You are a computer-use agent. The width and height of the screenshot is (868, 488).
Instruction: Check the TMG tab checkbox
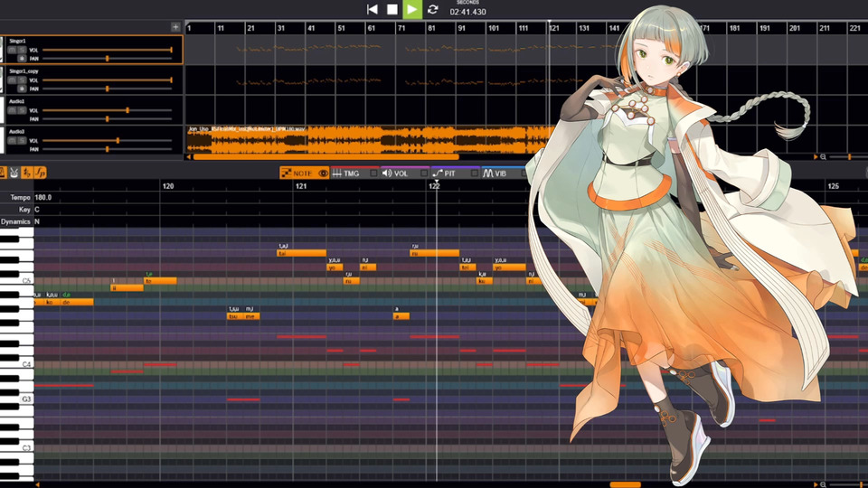click(x=373, y=174)
